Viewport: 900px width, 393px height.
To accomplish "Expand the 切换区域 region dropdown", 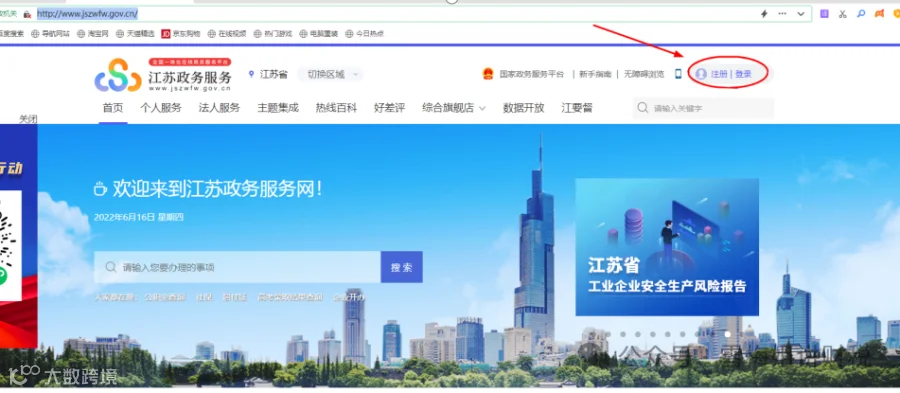I will [331, 74].
